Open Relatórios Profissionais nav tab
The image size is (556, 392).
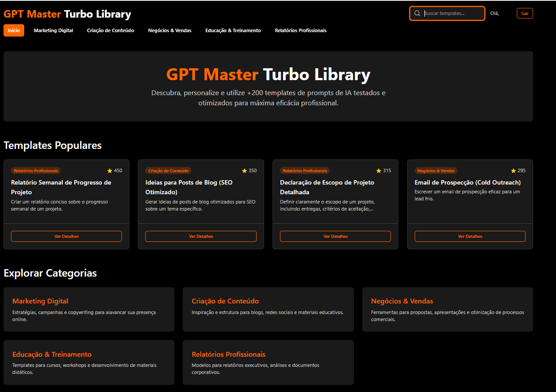301,30
